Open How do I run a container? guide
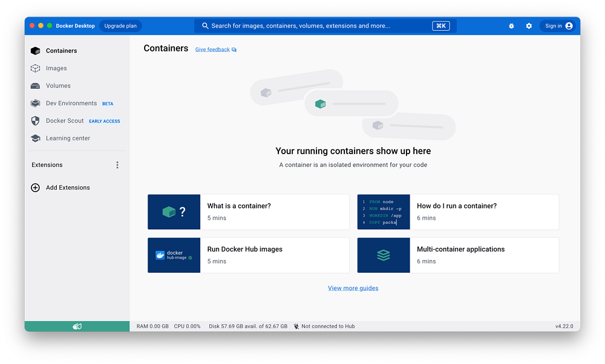 pos(458,212)
